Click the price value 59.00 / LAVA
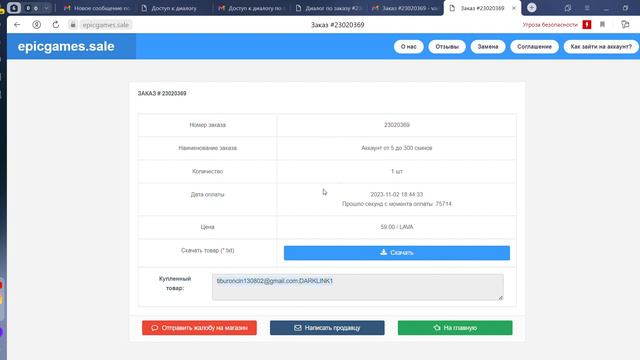This screenshot has width=640, height=360. click(397, 227)
